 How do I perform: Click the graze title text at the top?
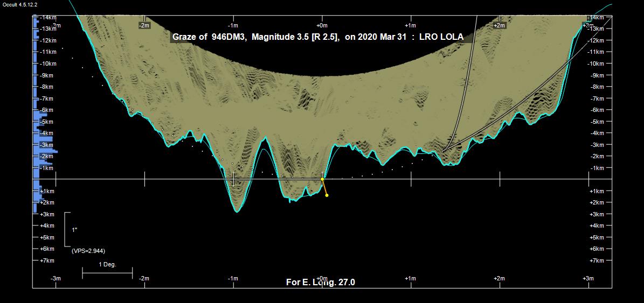(317, 37)
